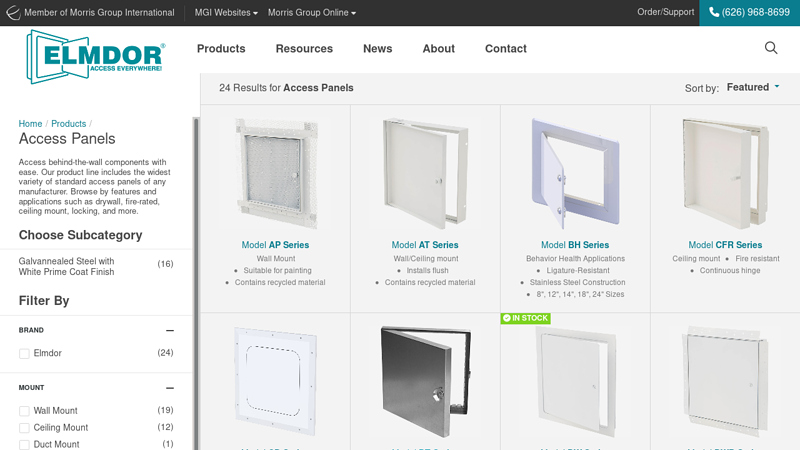Click the stainless steel door panel thumbnail

[x=426, y=382]
